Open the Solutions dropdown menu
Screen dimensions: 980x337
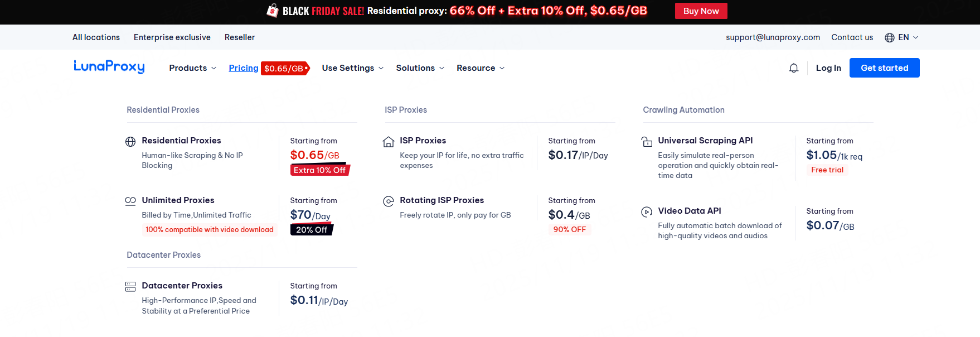click(x=420, y=68)
